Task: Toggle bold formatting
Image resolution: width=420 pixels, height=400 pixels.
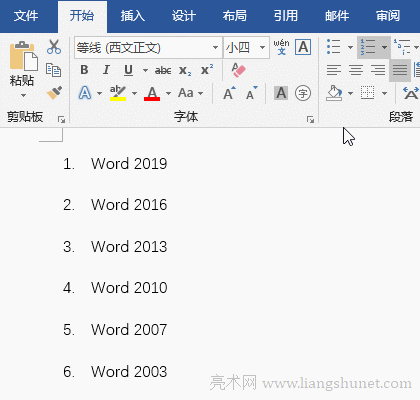Action: 84,70
